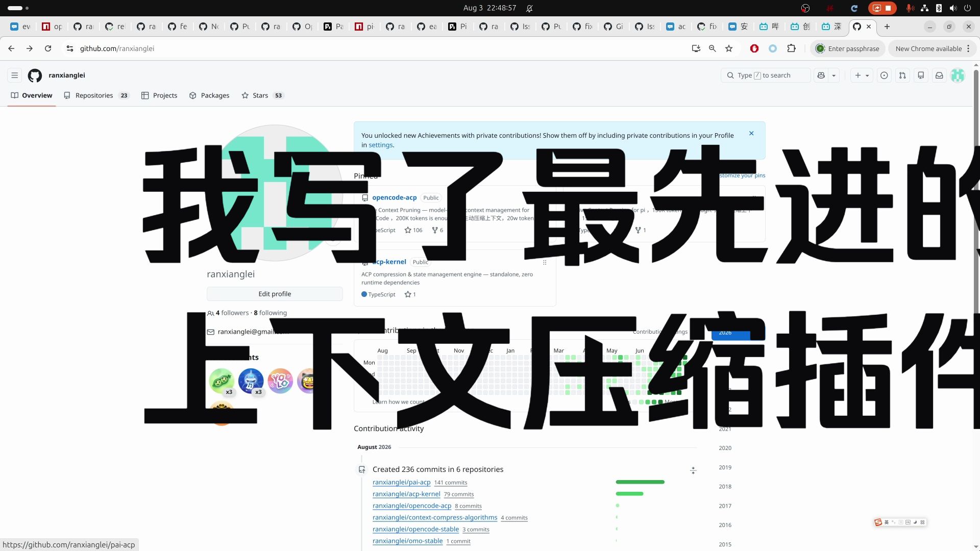The image size is (980, 551).
Task: View opencode-acp stargazers count 106
Action: click(x=413, y=230)
